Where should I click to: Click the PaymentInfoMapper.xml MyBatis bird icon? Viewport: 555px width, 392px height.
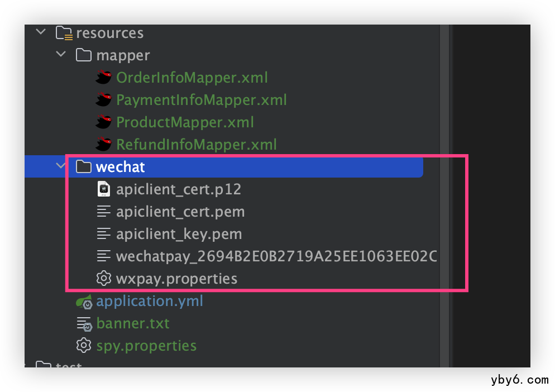(104, 100)
